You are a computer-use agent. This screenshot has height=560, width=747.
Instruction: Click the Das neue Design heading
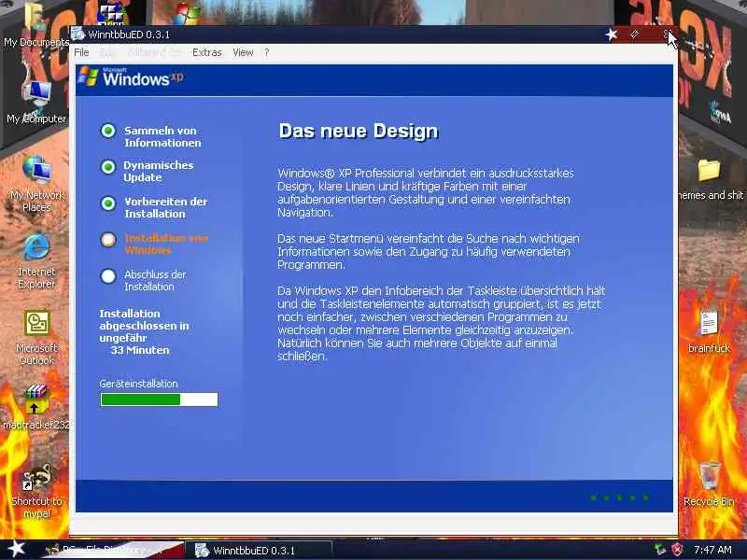point(359,131)
